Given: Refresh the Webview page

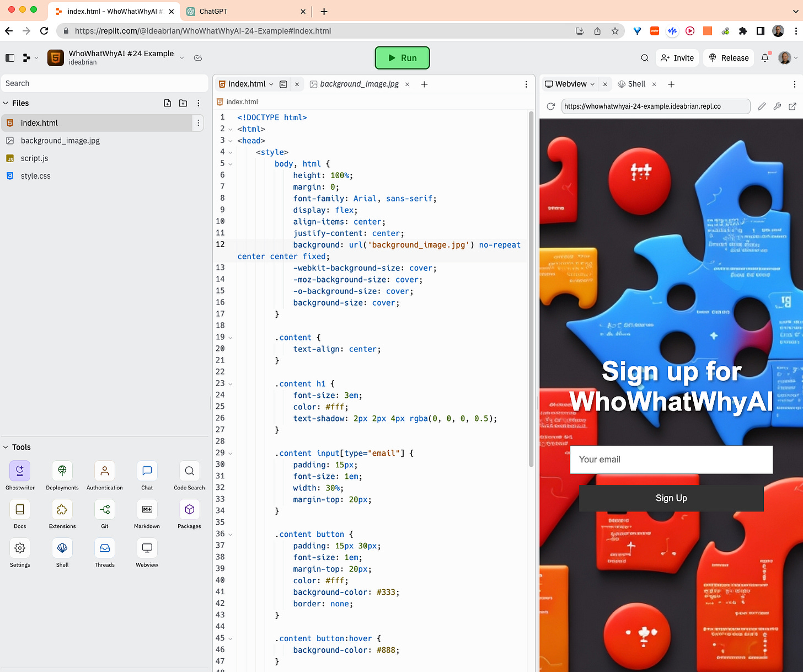Looking at the screenshot, I should 550,106.
